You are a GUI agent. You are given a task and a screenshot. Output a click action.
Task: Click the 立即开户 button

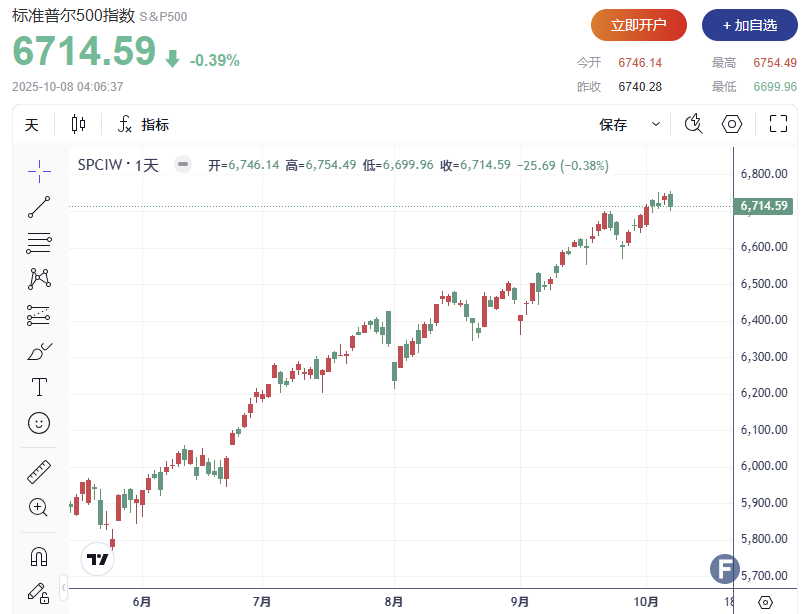639,25
